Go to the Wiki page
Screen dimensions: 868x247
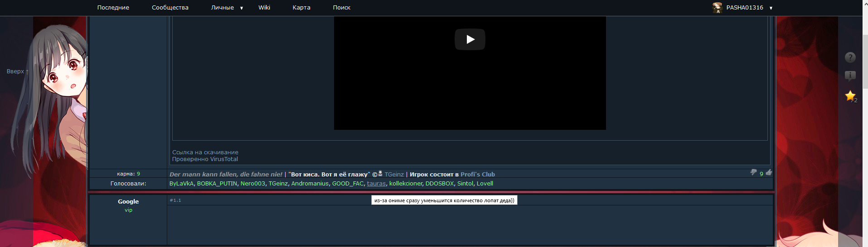264,8
